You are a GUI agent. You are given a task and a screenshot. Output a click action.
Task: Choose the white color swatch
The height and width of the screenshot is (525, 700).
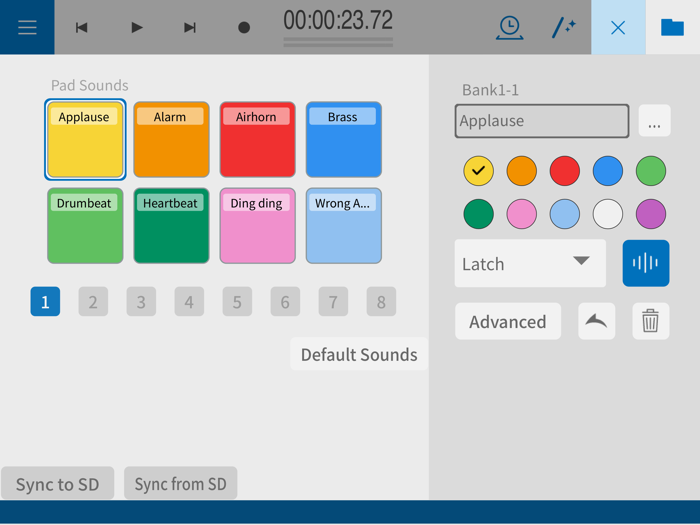608,214
